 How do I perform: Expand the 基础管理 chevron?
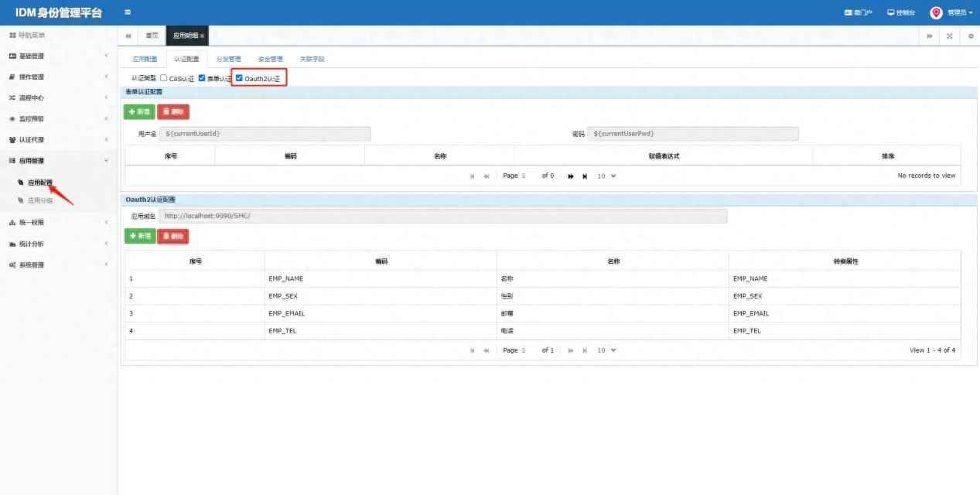106,56
